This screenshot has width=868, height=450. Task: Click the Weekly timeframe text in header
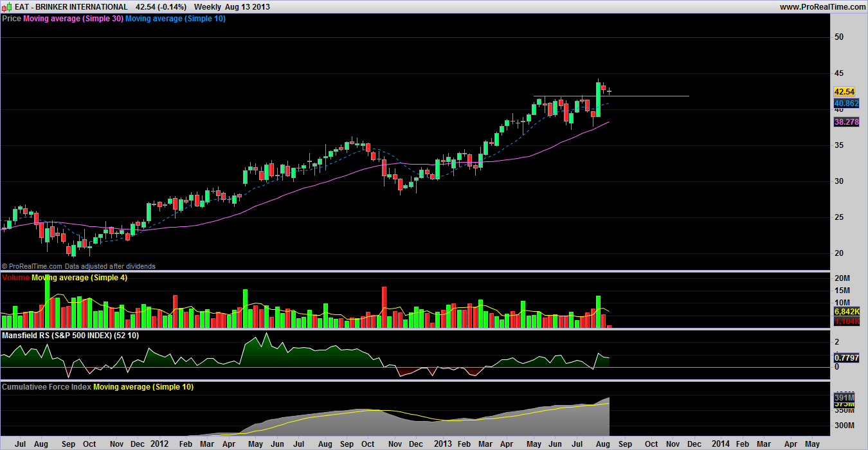point(208,6)
